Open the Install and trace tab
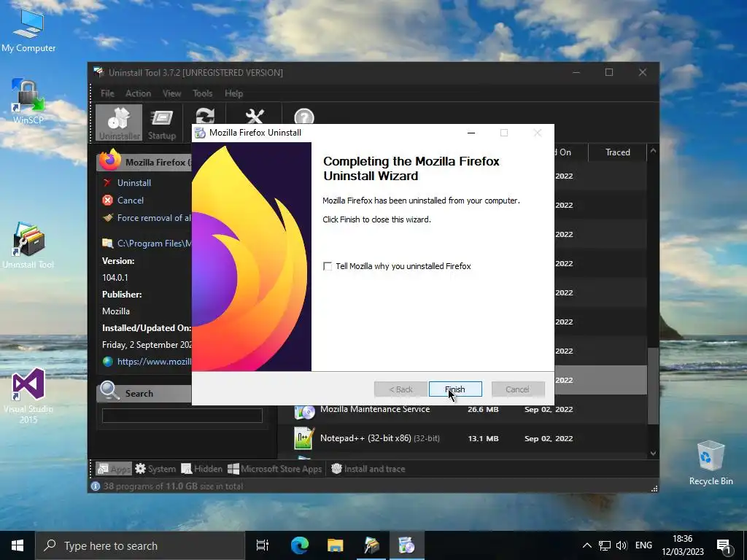This screenshot has height=560, width=747. [368, 469]
